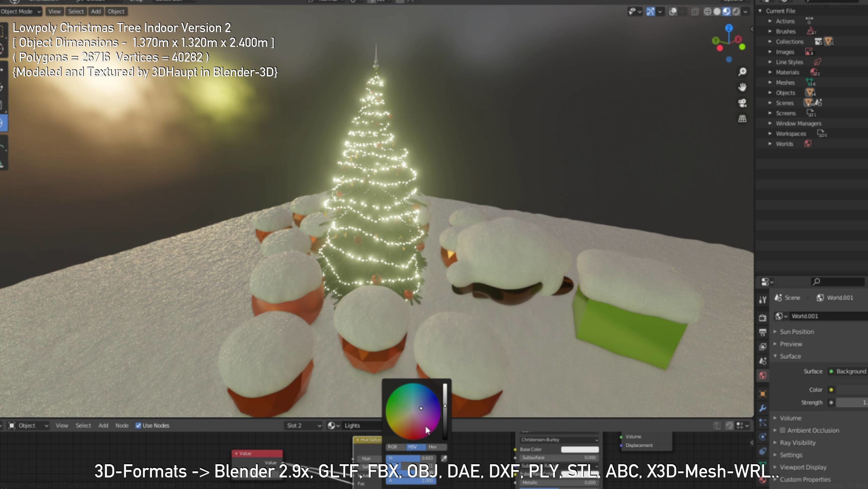868x489 pixels.
Task: Click the node editor parent-tree arrow icon
Action: [717, 425]
